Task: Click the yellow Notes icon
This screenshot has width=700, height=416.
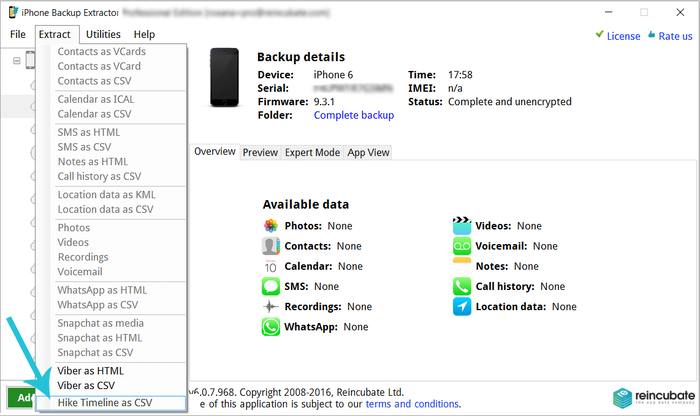Action: (462, 266)
